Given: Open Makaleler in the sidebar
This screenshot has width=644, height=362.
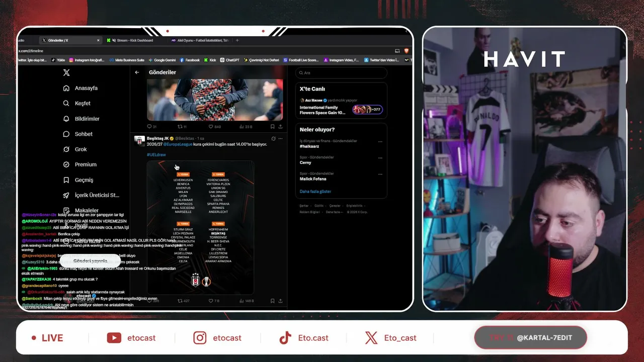Looking at the screenshot, I should coord(80,210).
